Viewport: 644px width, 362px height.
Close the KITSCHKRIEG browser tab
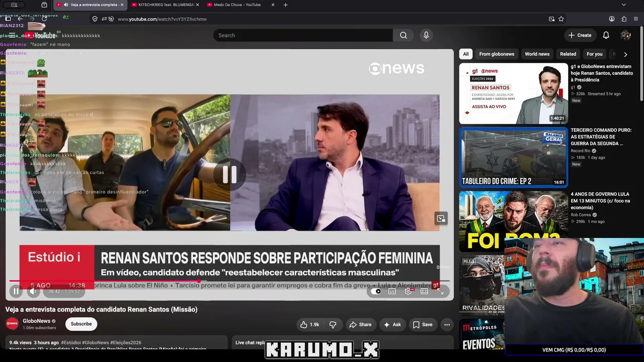(197, 5)
